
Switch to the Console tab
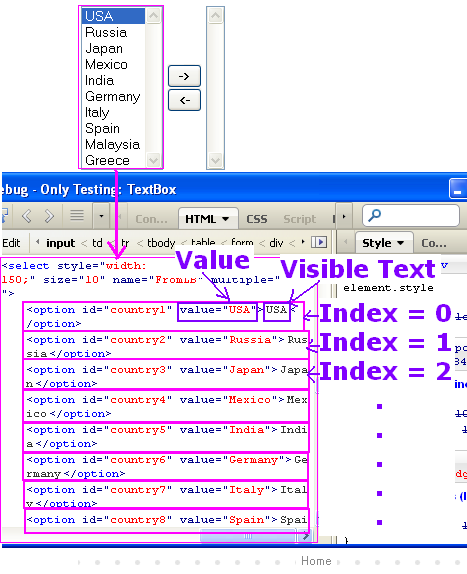tap(151, 219)
